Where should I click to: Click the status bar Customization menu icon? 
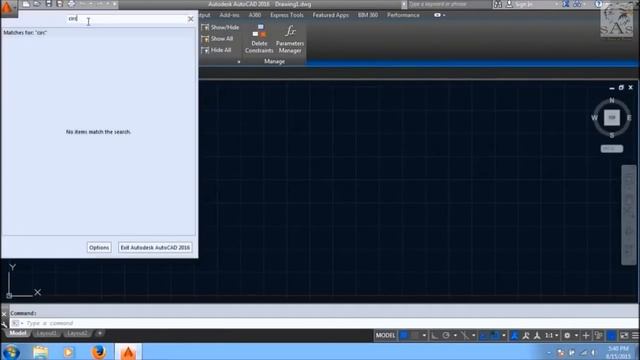[636, 336]
